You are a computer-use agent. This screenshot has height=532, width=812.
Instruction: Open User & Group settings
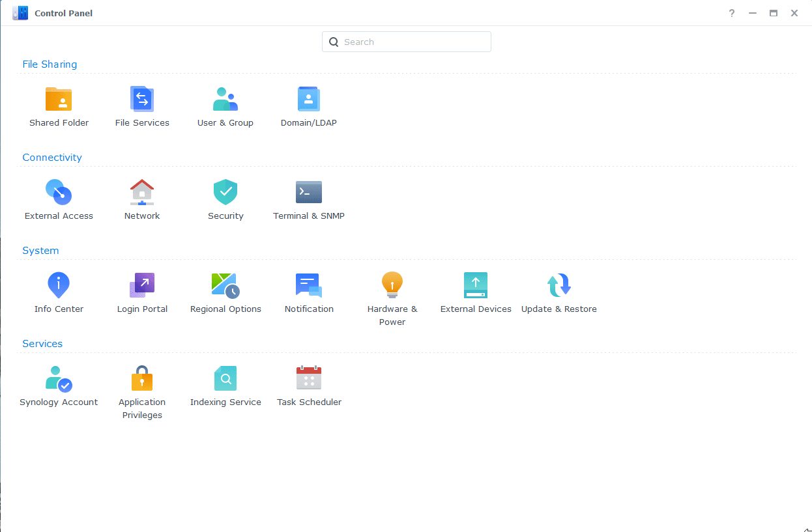point(225,100)
